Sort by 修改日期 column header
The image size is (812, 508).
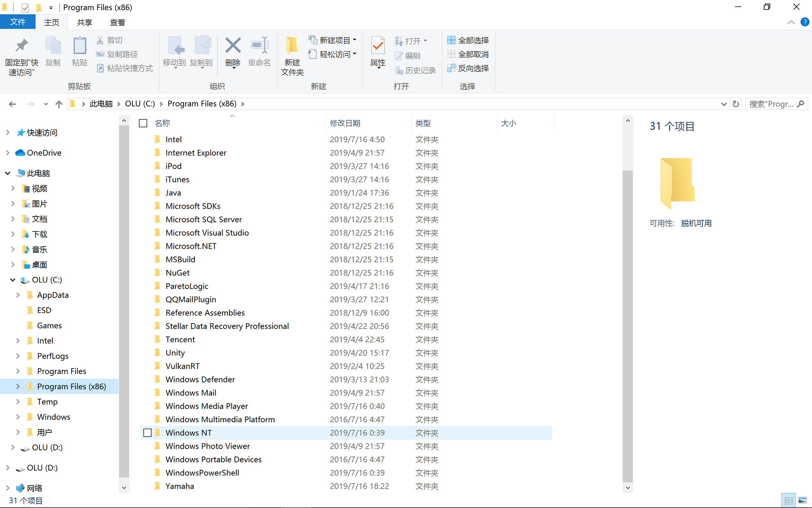coord(368,123)
